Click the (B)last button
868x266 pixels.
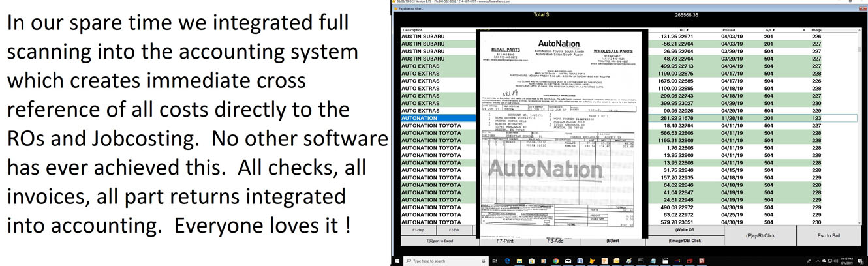tap(613, 241)
